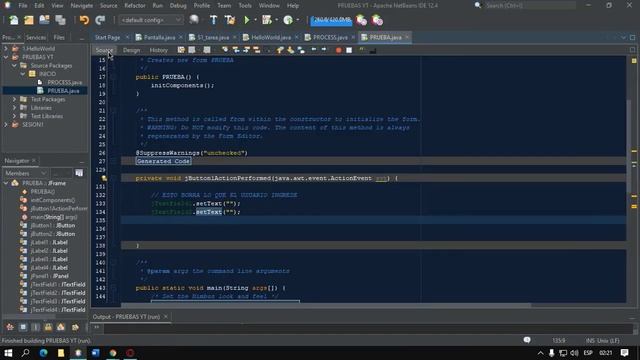Open the Tools menu
The width and height of the screenshot is (640, 360).
245,6
